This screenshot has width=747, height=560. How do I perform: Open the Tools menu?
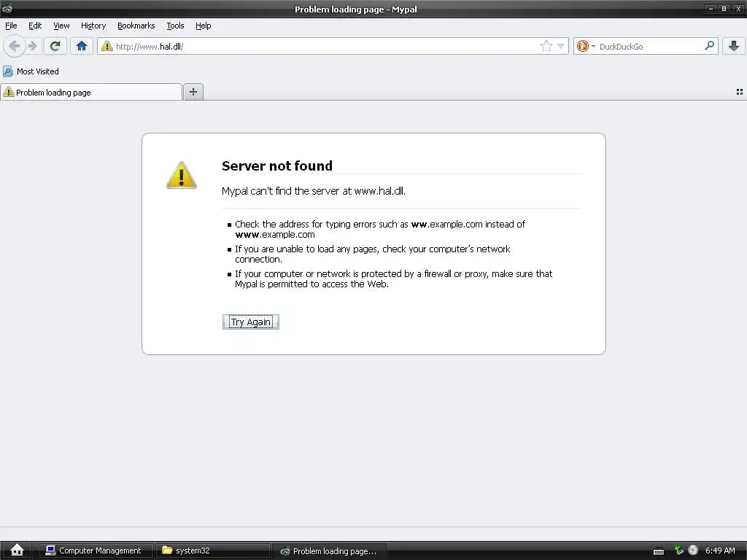[175, 26]
